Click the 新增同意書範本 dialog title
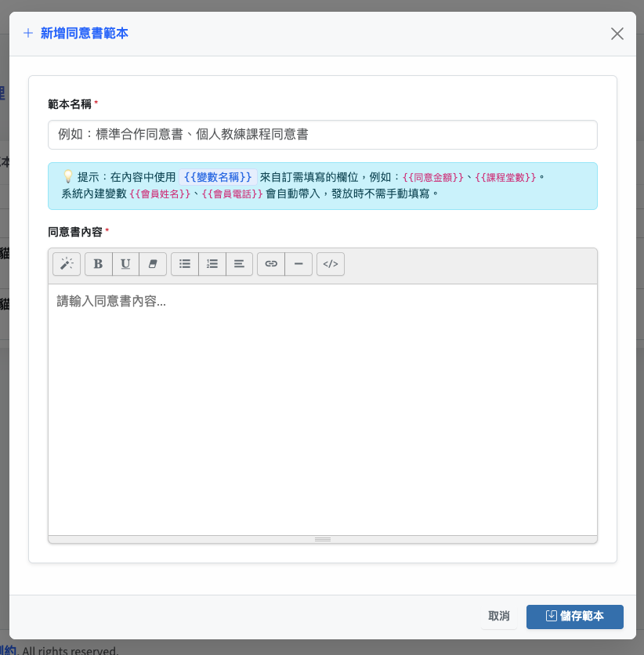 pos(85,33)
